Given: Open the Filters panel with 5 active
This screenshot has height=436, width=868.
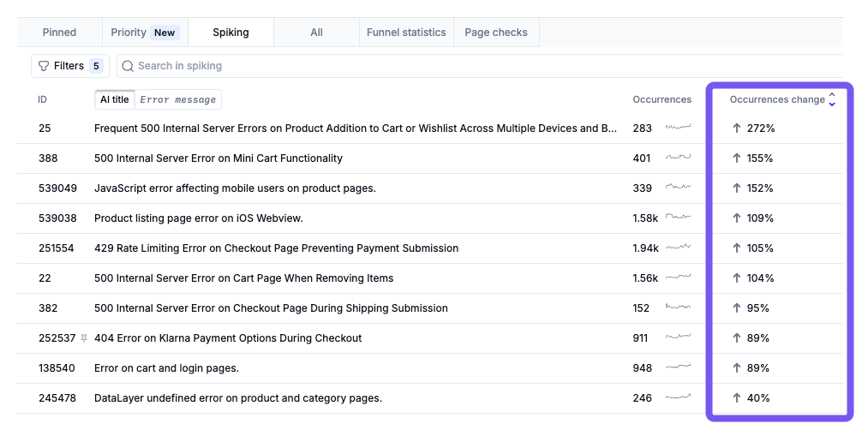Looking at the screenshot, I should click(70, 66).
